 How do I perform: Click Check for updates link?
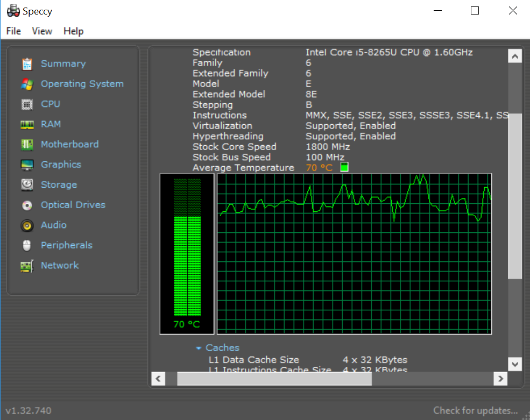[475, 410]
